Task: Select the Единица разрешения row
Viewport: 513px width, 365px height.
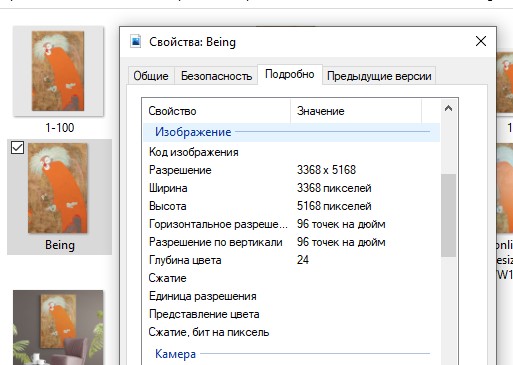Action: [292, 296]
